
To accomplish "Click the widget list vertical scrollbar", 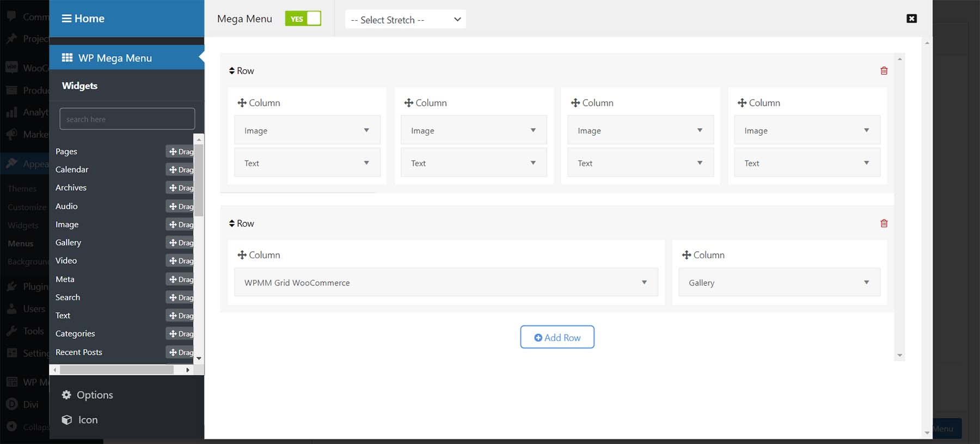I will click(199, 180).
